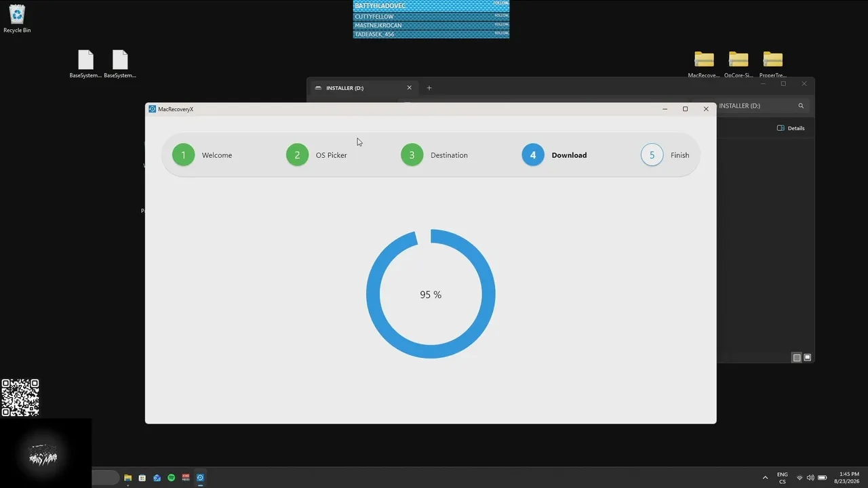868x488 pixels.
Task: Click the MASTNEJKROCAN follower entry
Action: 431,25
